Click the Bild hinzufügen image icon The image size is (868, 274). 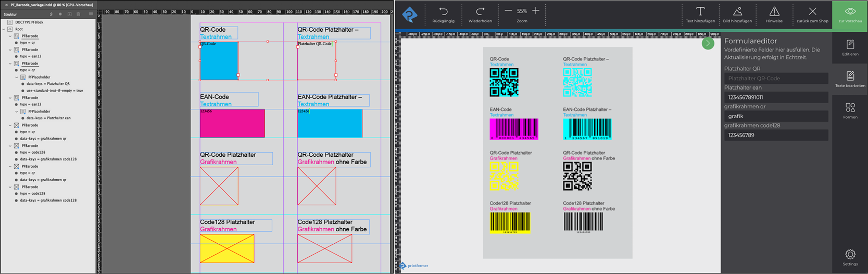tap(737, 11)
